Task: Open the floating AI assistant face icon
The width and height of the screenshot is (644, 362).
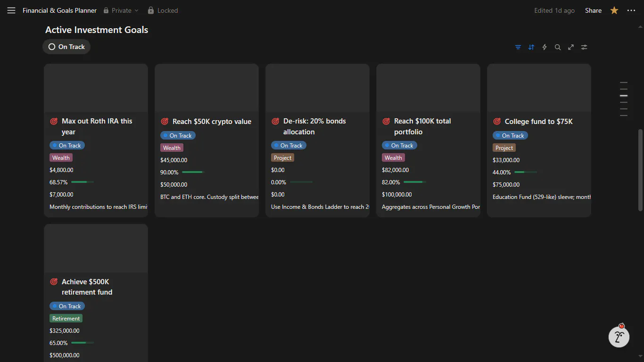Action: click(x=619, y=337)
